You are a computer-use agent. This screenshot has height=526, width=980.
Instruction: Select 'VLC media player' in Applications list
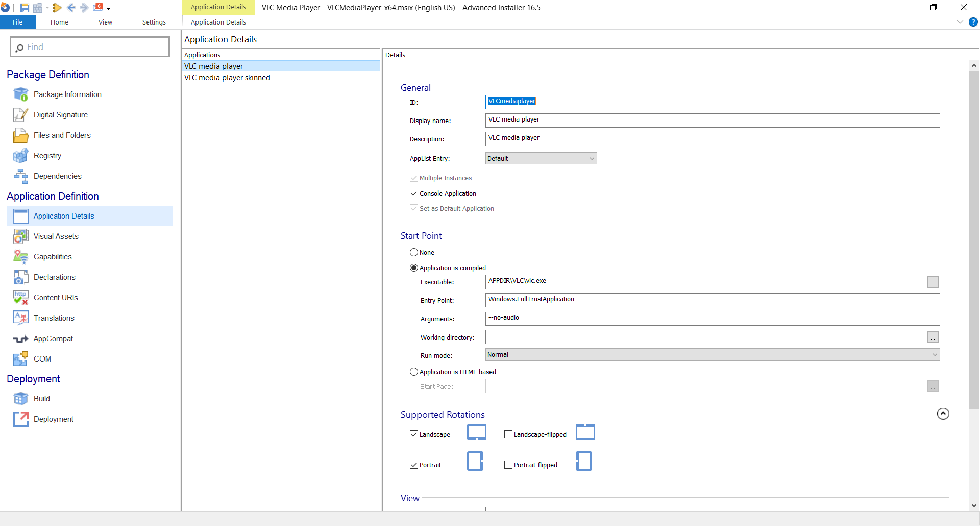(281, 66)
